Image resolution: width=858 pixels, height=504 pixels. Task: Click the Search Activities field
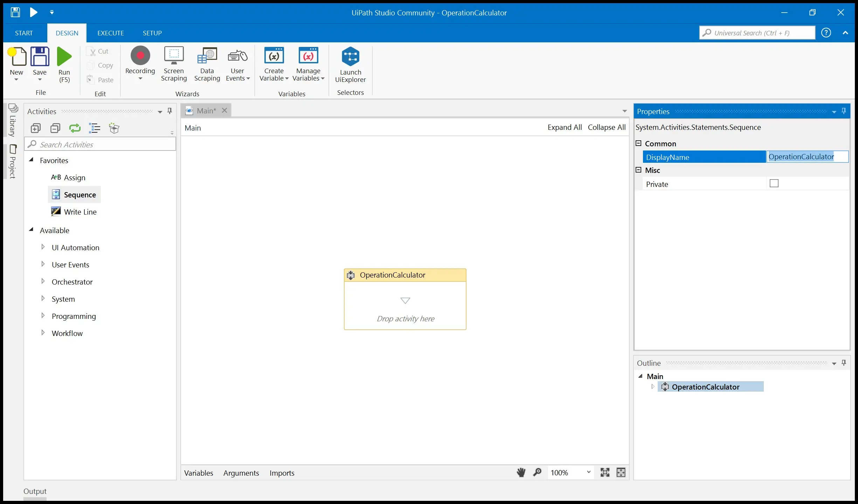pyautogui.click(x=100, y=144)
